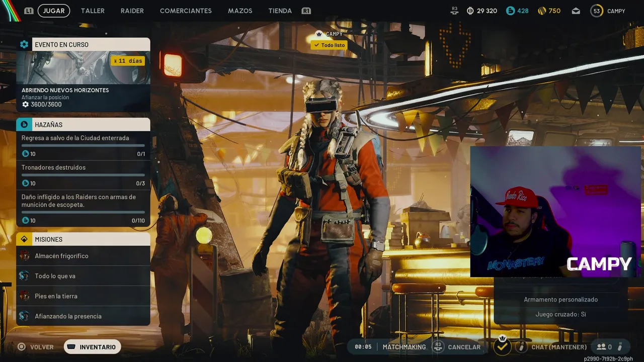The height and width of the screenshot is (362, 644).
Task: Click the 11 días event timer badge
Action: point(128,61)
